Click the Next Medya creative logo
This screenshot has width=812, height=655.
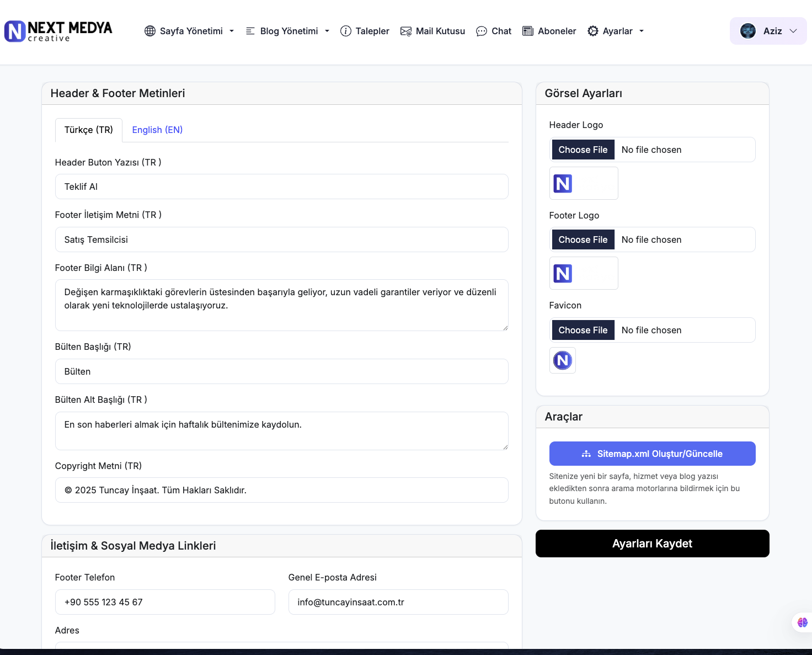[x=58, y=31]
